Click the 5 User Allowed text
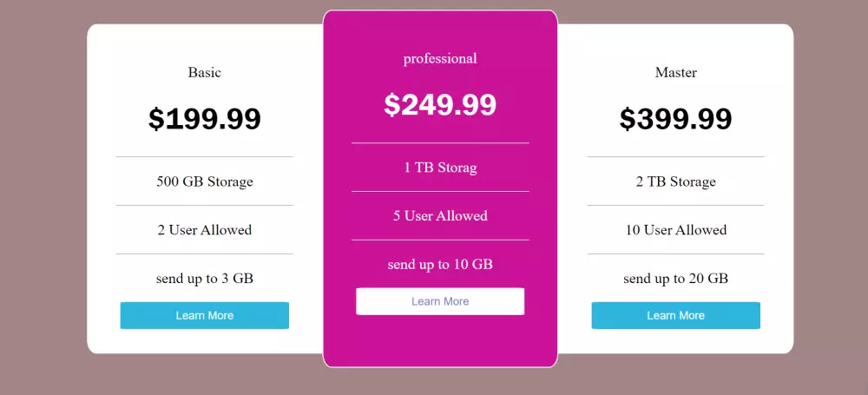Viewport: 868px width, 395px height. [440, 216]
